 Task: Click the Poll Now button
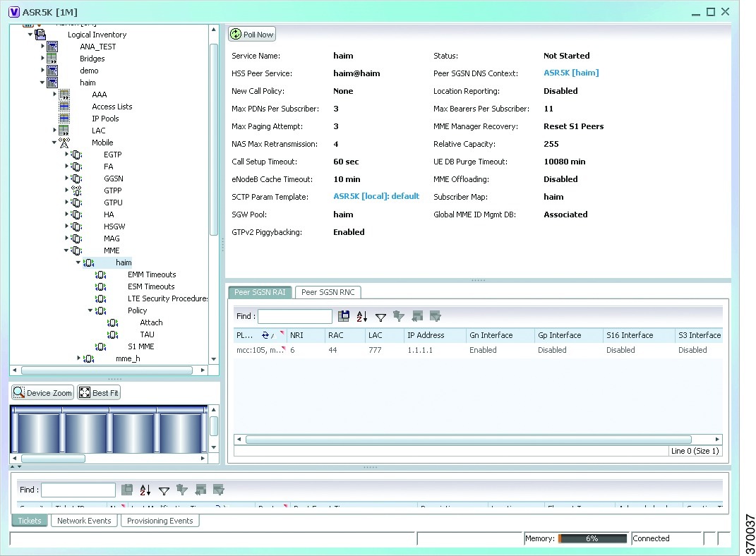pos(252,34)
